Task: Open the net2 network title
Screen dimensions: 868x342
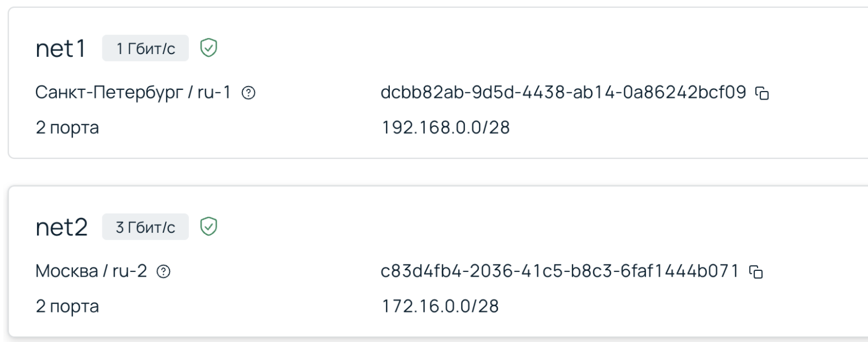Action: [61, 228]
